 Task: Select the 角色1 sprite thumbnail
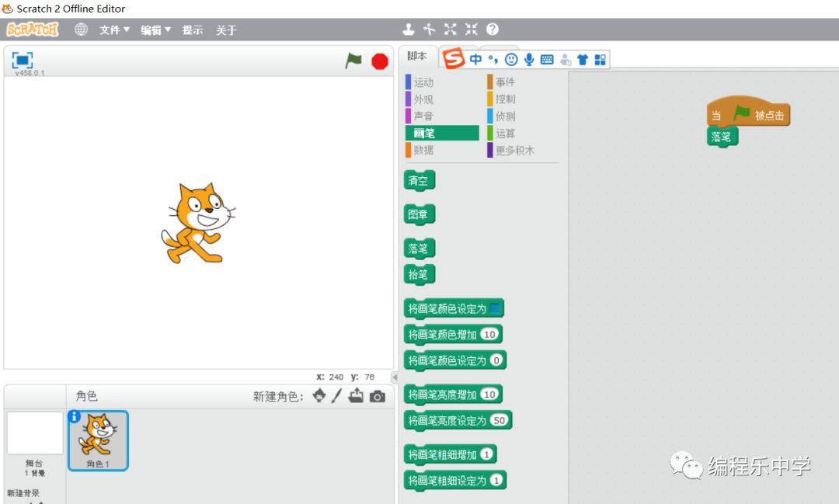click(98, 441)
